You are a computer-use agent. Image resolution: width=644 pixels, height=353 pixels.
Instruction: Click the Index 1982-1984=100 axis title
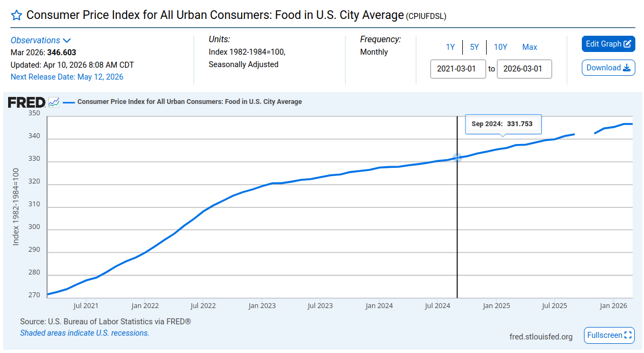[16, 207]
